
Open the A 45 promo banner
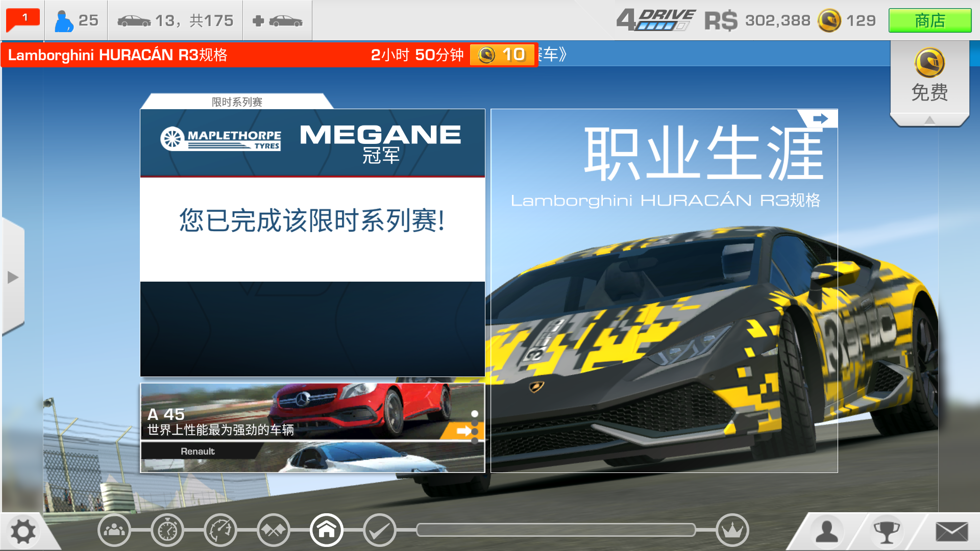click(312, 411)
